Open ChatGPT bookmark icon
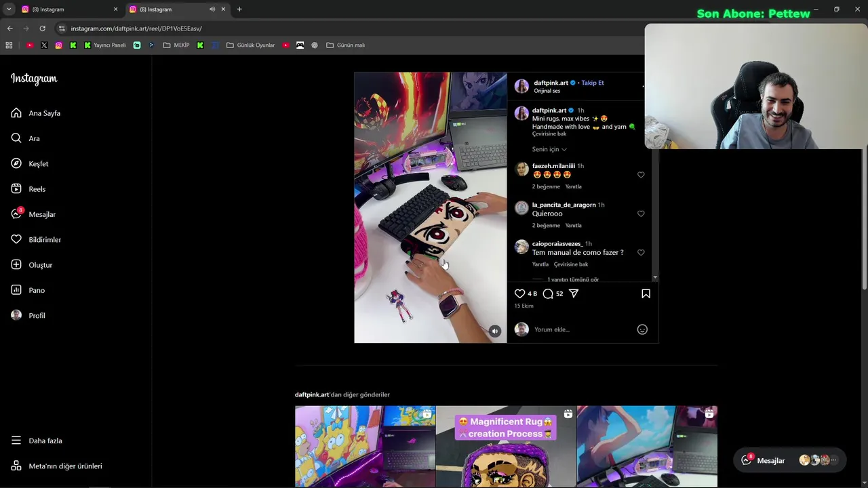Viewport: 868px width, 488px height. 315,45
